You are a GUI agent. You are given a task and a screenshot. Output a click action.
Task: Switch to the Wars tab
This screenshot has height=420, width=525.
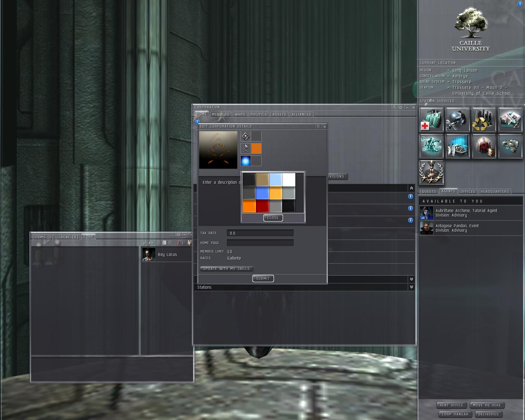pyautogui.click(x=240, y=114)
